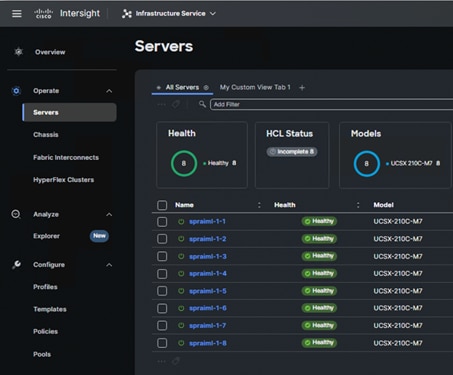Open the spraiml-1-5 server link
453x375 pixels.
pos(208,291)
